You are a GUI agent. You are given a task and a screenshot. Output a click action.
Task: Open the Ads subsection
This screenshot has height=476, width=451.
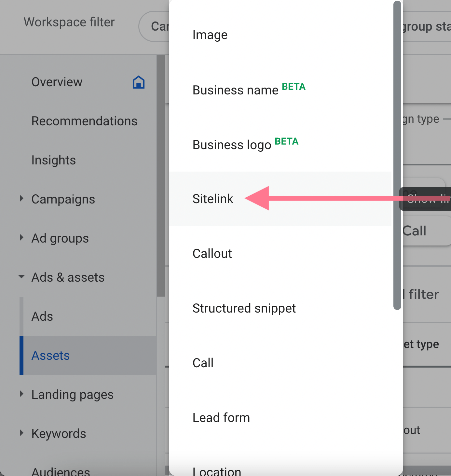pos(42,316)
